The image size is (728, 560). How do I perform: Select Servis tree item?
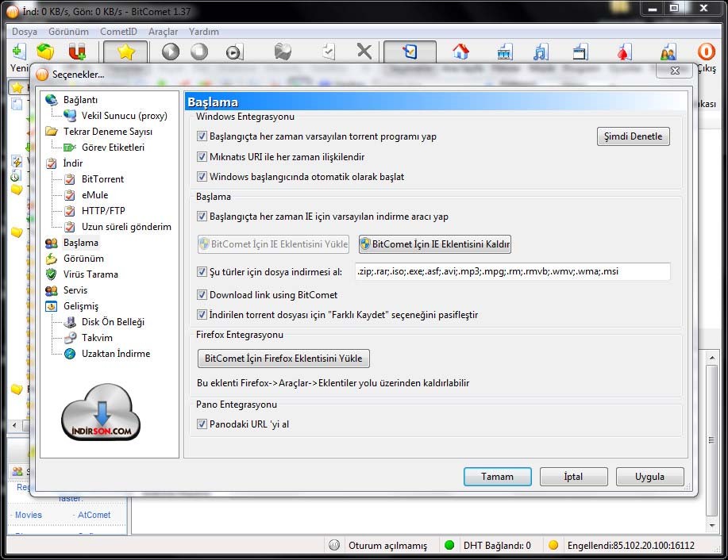[x=75, y=290]
